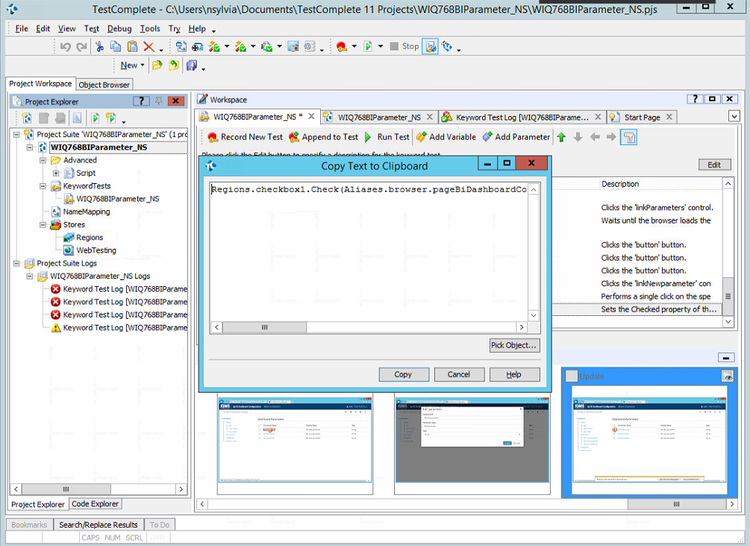
Task: Click Copy button in clipboard dialog
Action: click(403, 374)
